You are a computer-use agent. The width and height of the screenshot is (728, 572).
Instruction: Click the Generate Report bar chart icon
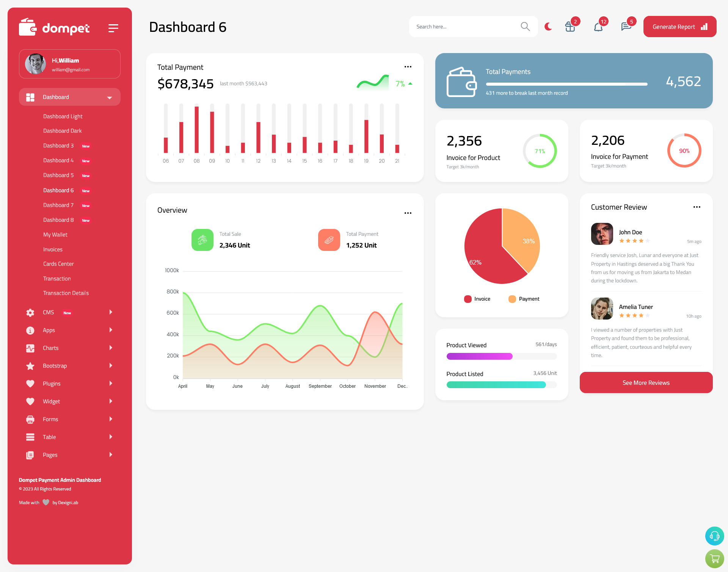pos(704,26)
